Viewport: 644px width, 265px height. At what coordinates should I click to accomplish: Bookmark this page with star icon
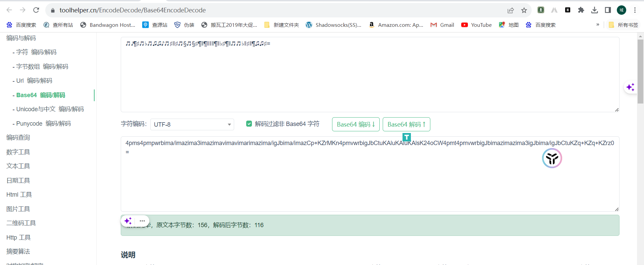click(524, 10)
